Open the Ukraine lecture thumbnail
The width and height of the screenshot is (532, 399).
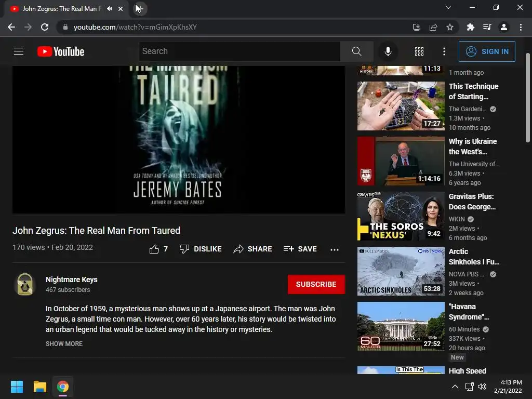[401, 161]
